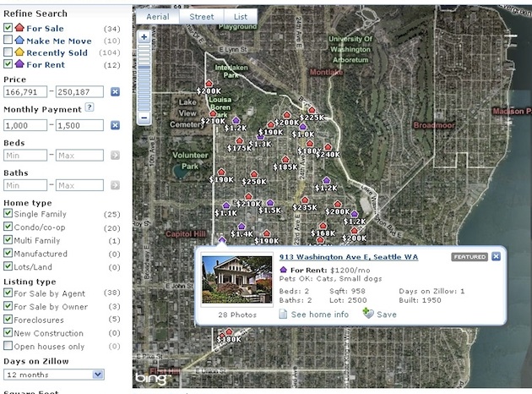Uncheck the Foreclosures listing type
Image resolution: width=532 pixels, height=394 pixels.
[x=8, y=320]
